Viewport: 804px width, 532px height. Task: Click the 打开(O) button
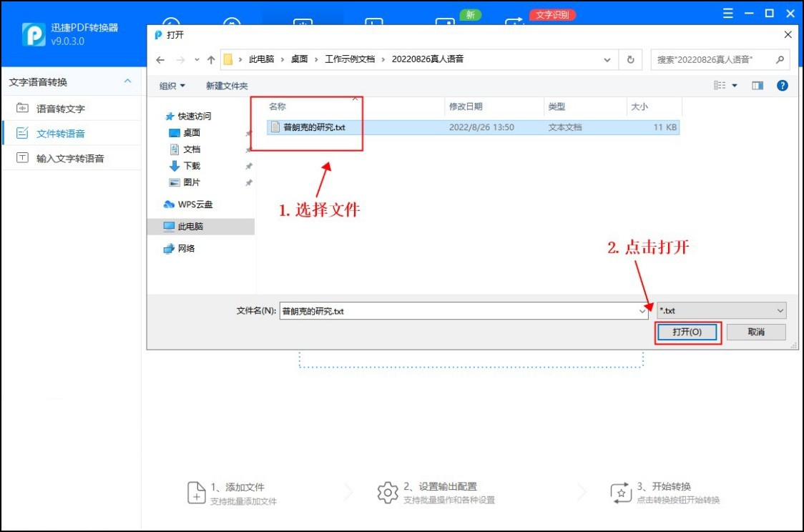(687, 332)
